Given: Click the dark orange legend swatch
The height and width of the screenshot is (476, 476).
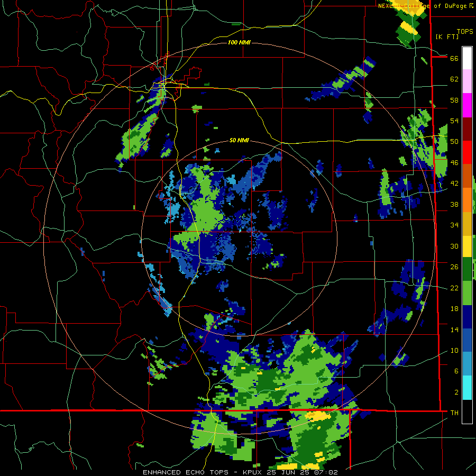Looking at the screenshot, I should (x=467, y=176).
